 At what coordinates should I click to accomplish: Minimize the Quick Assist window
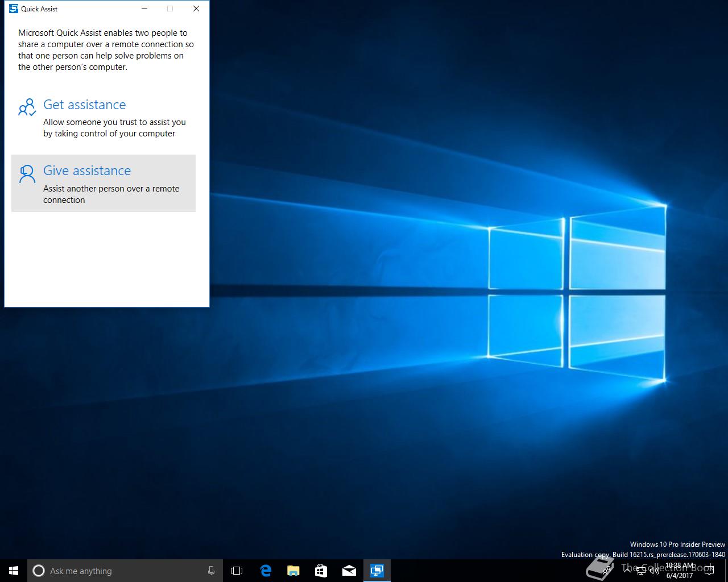[144, 9]
